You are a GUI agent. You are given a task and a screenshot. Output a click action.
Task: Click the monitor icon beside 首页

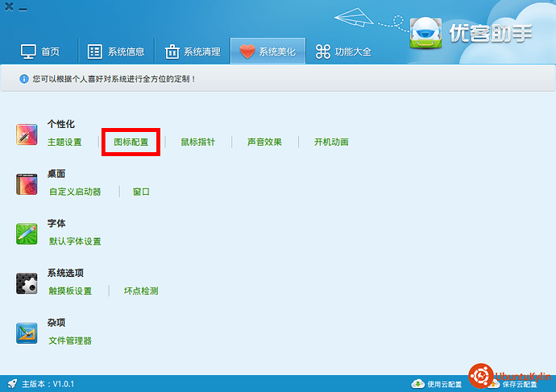(x=28, y=52)
